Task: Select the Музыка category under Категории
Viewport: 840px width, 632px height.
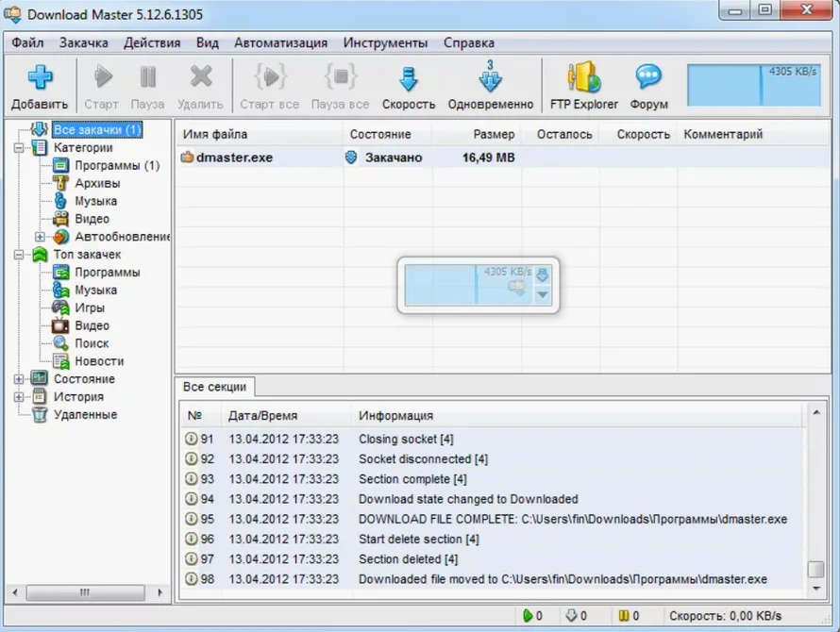Action: point(95,201)
